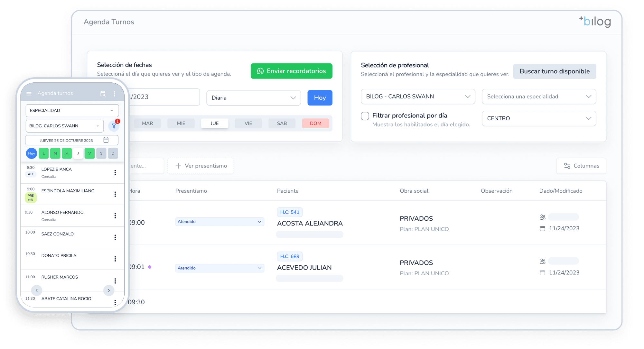Viewport: 644px width, 349px height.
Task: Click the Dado/Modificado column header
Action: click(x=561, y=191)
